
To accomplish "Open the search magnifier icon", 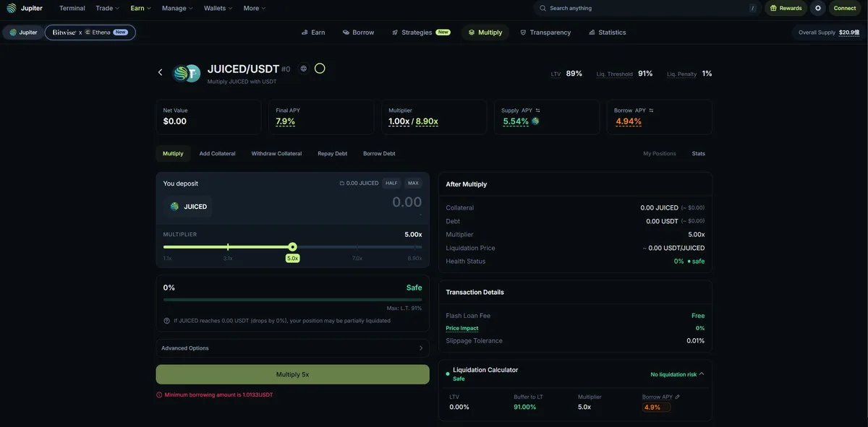I will pyautogui.click(x=542, y=8).
